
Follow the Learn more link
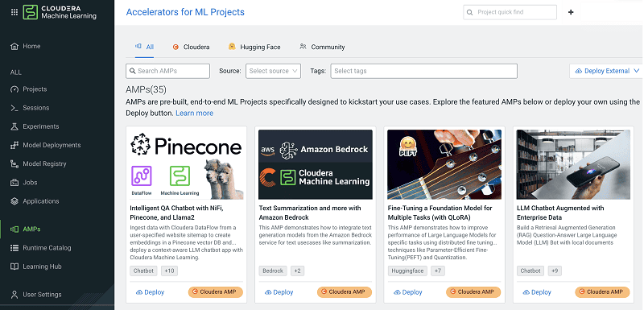(194, 113)
